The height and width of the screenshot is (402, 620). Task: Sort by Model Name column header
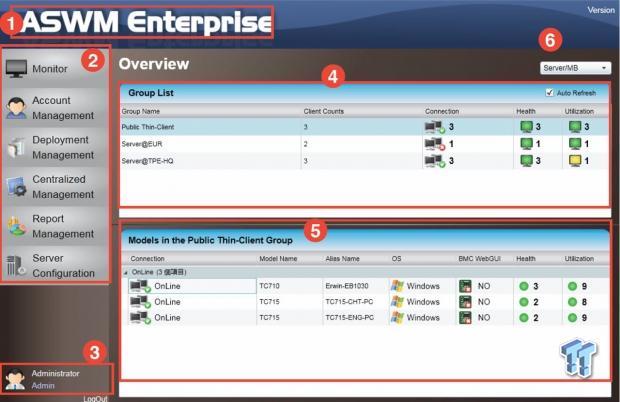click(x=278, y=259)
